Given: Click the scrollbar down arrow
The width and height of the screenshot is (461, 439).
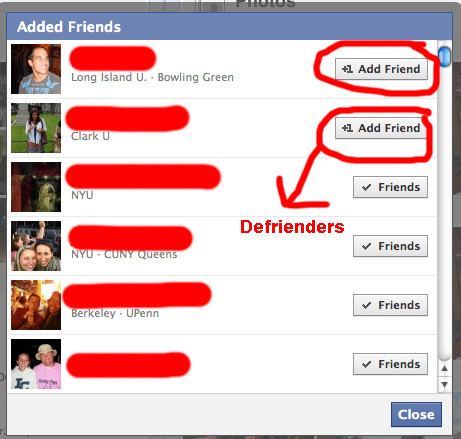Looking at the screenshot, I should click(x=444, y=384).
